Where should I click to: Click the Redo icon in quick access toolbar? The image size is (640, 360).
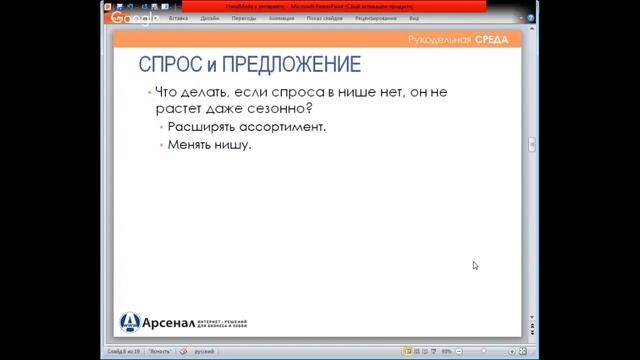click(144, 7)
